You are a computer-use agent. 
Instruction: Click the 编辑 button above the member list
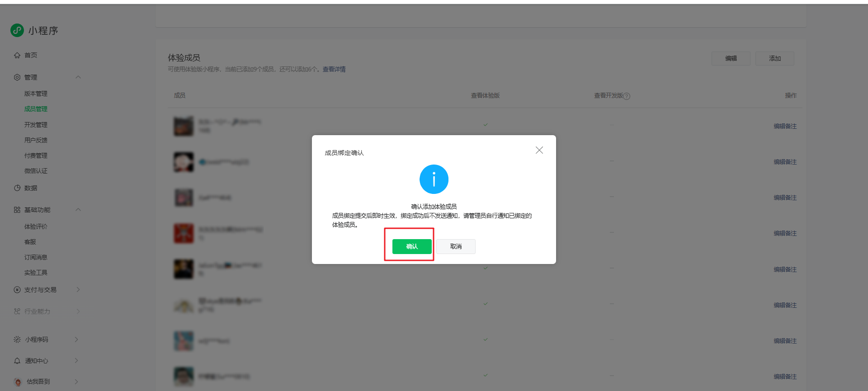[731, 58]
